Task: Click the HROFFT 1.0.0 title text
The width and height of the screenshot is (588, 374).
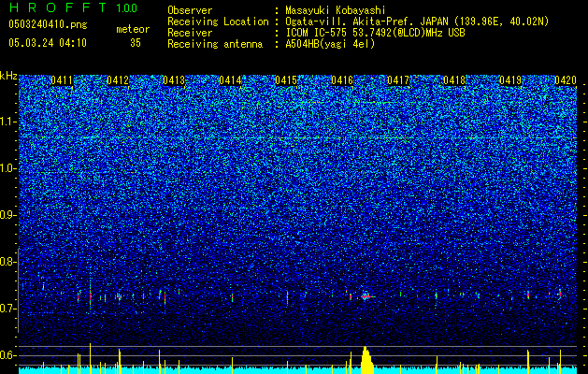Action: pyautogui.click(x=73, y=7)
